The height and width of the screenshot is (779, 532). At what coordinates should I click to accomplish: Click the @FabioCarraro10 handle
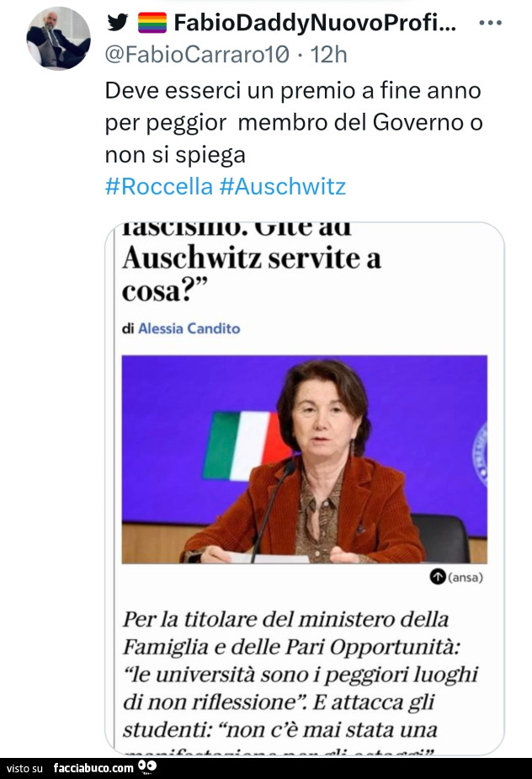click(198, 55)
